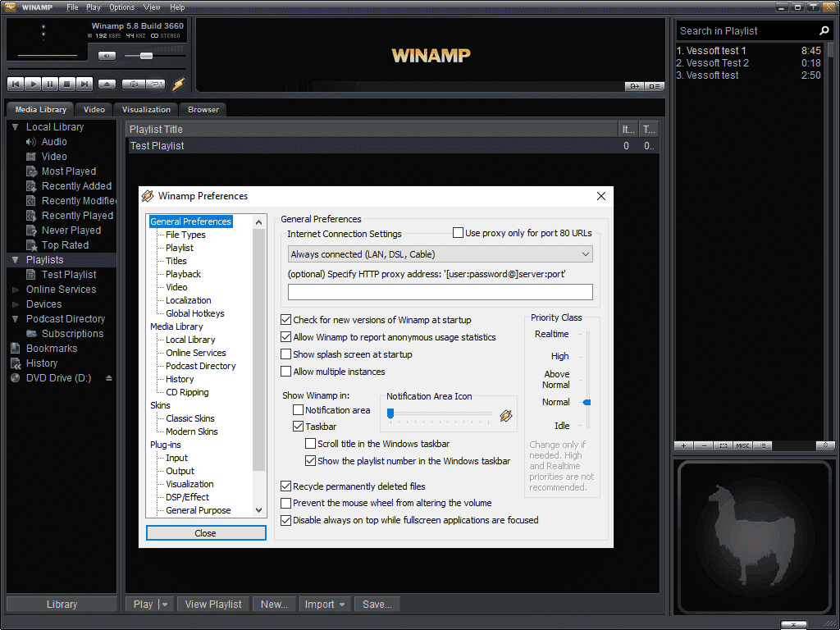Open the Import dropdown button
The image size is (840, 630).
tap(324, 605)
